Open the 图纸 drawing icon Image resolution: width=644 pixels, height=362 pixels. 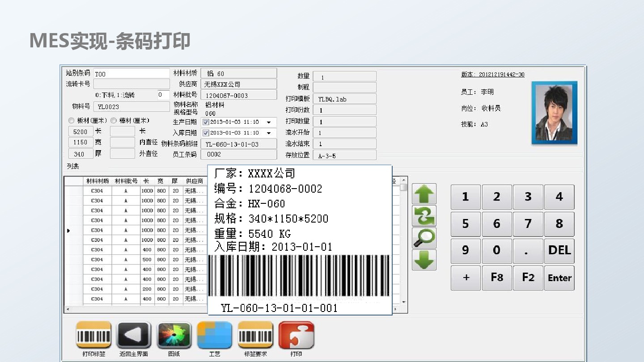coord(174,335)
